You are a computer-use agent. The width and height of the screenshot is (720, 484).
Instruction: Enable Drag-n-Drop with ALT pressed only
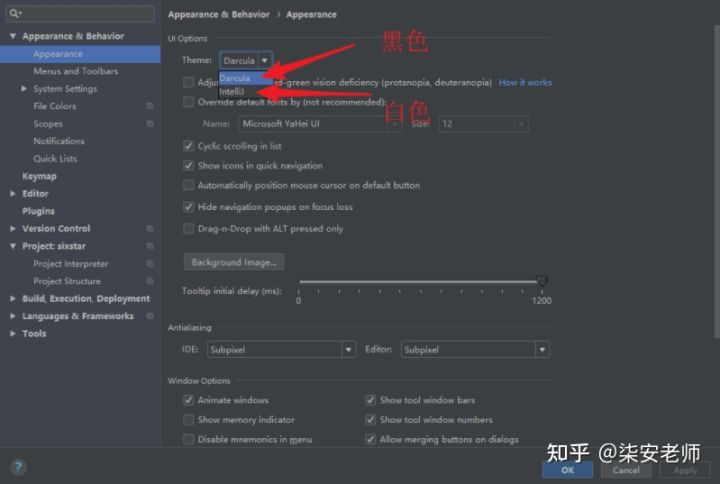tap(189, 228)
